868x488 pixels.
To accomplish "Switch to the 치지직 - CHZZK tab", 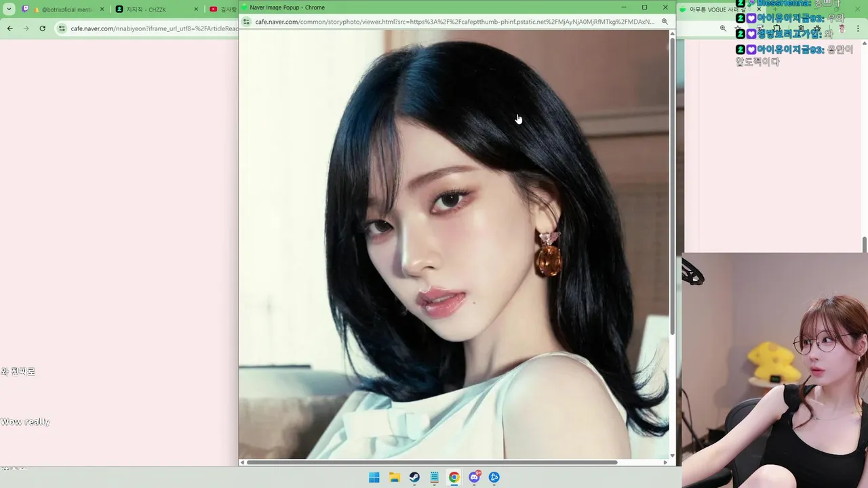I will tap(156, 9).
